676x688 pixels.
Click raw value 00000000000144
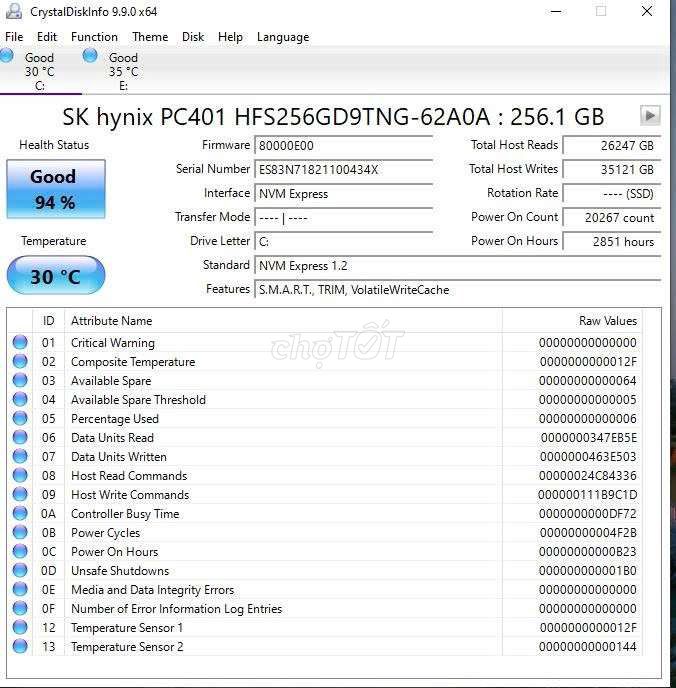pos(587,647)
